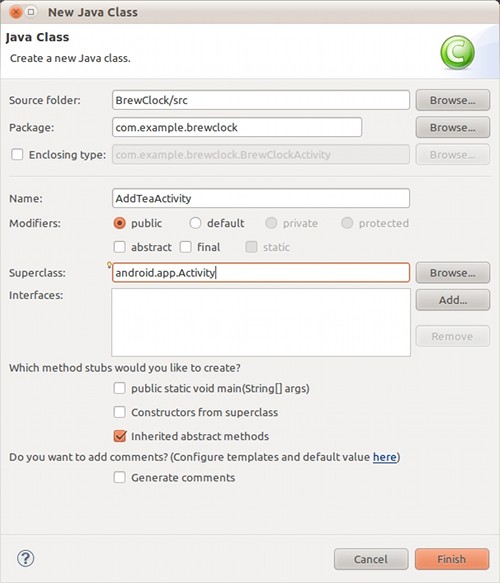This screenshot has width=500, height=583.
Task: Enable the Enclosing type checkbox
Action: coord(17,154)
